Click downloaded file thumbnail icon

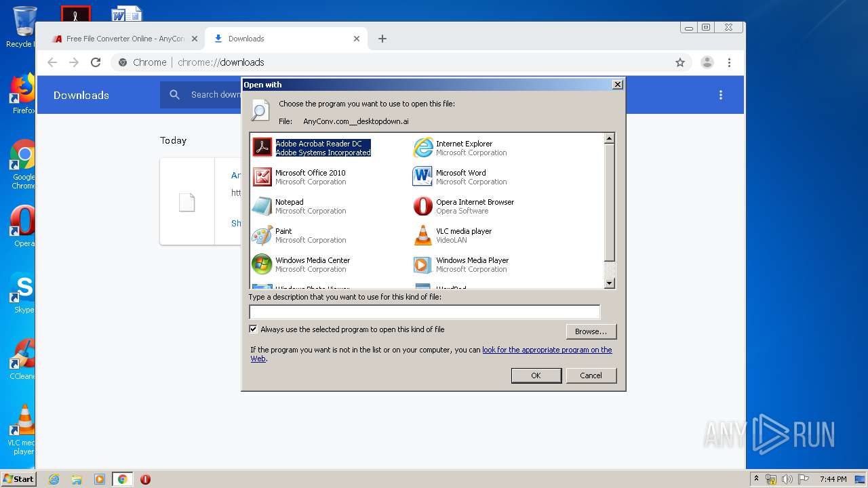[187, 202]
